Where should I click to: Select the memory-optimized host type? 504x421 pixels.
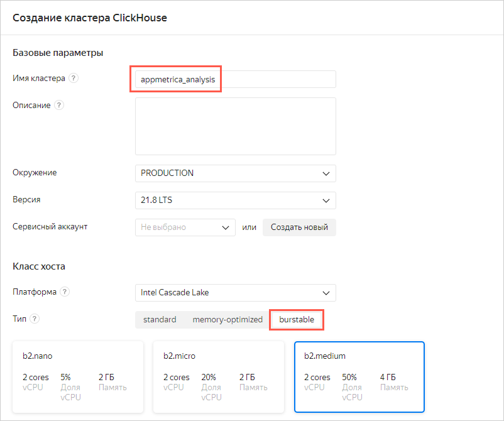tap(227, 319)
